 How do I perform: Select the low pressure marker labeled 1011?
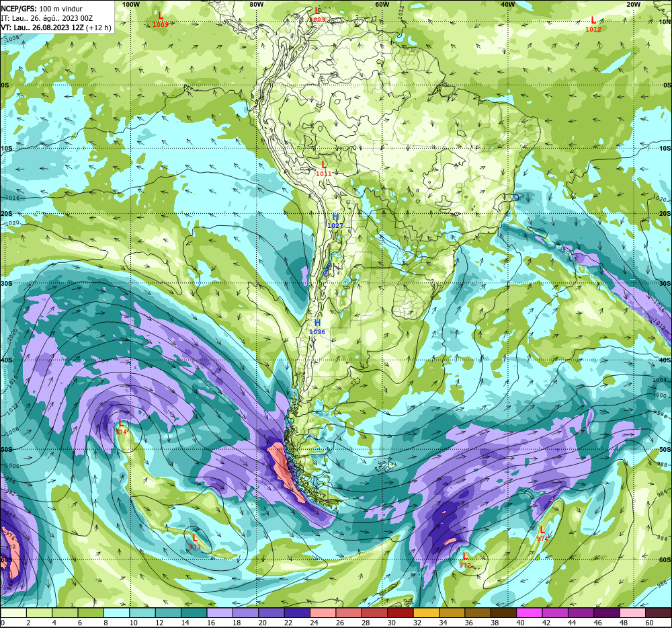click(x=324, y=169)
